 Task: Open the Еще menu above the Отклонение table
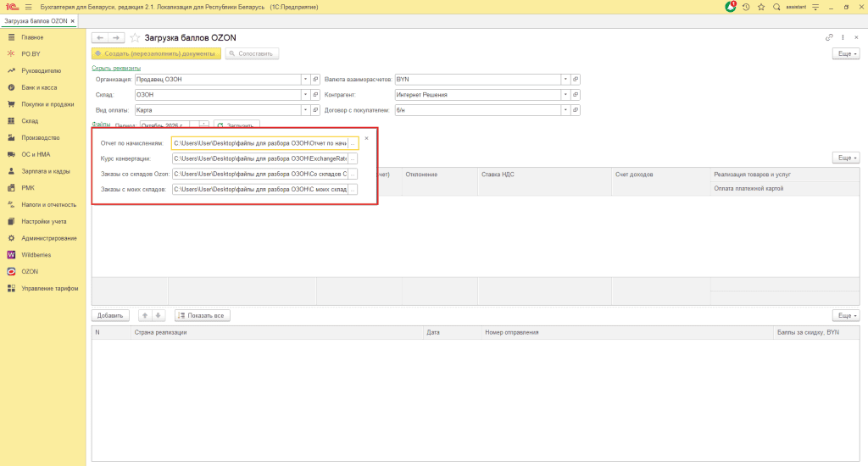(x=846, y=158)
